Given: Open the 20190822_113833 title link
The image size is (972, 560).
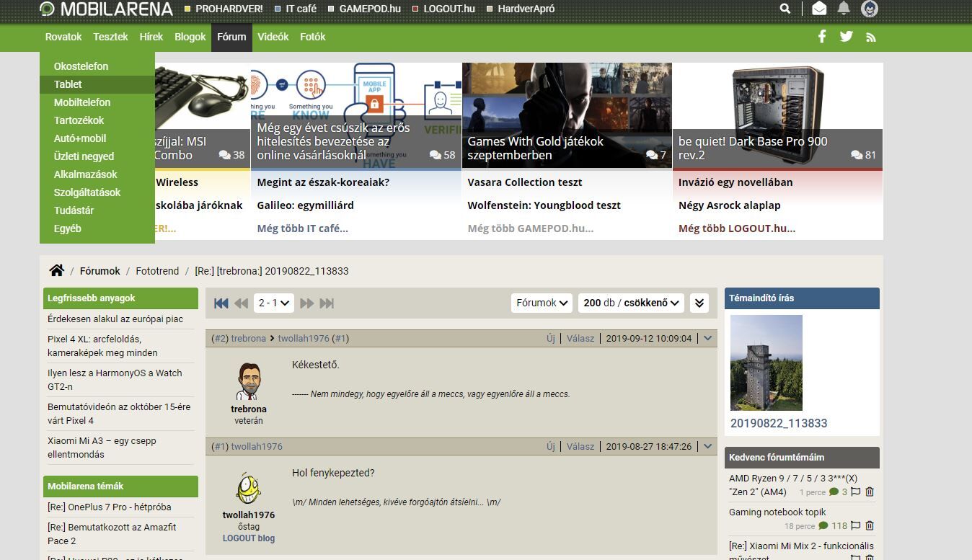Looking at the screenshot, I should 779,423.
